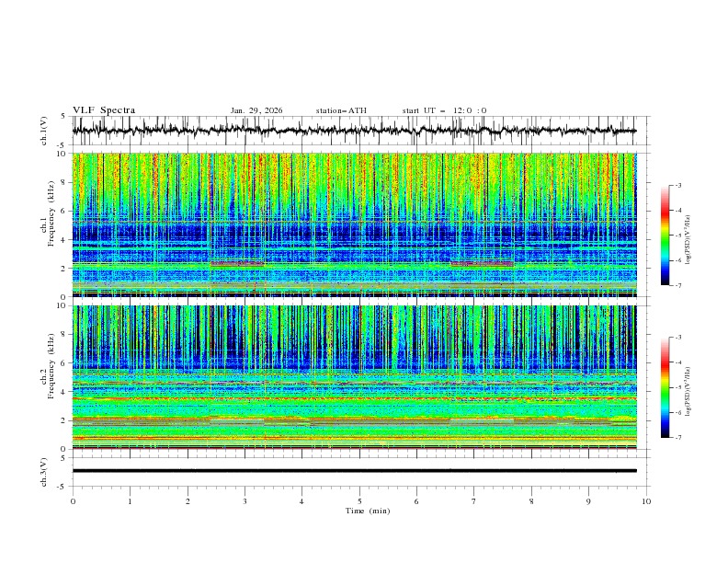Viewport: 728px width, 563px height.
Task: Click the red band near 7 min in ch.1 spectrogram
Action: [482, 264]
